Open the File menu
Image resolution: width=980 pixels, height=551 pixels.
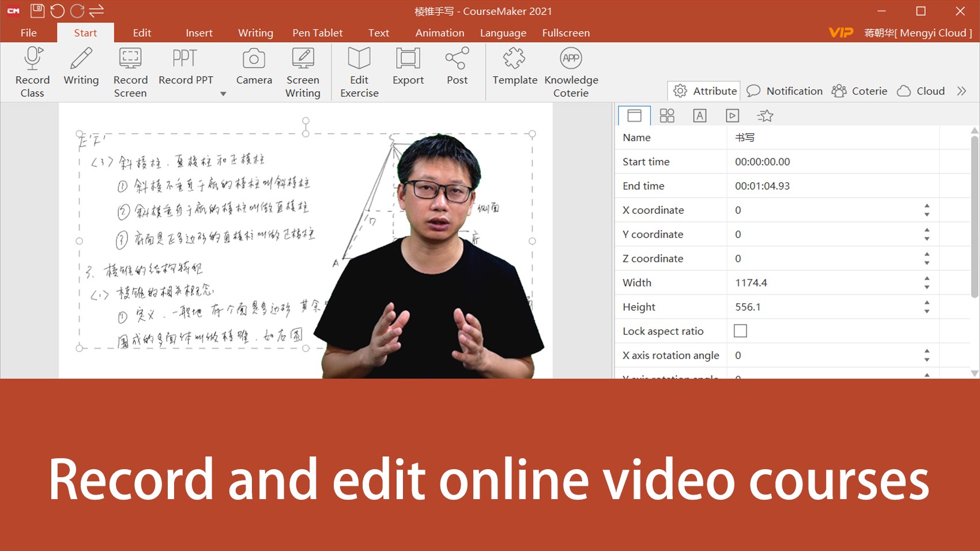[28, 33]
